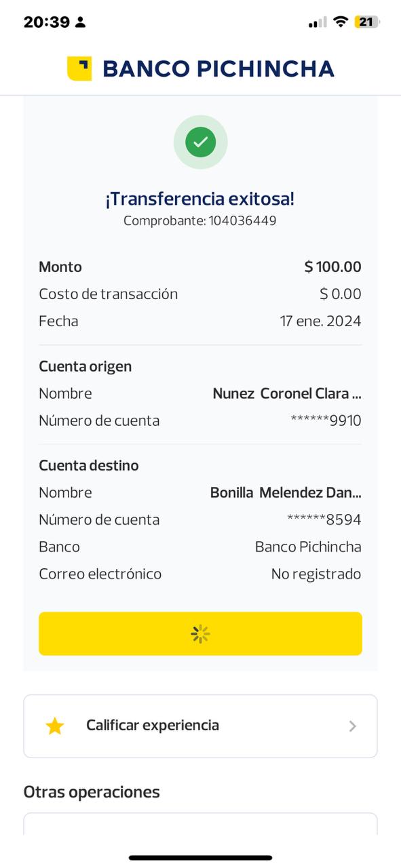The width and height of the screenshot is (401, 868).
Task: Tap the Wi-Fi icon in status bar
Action: tap(339, 22)
